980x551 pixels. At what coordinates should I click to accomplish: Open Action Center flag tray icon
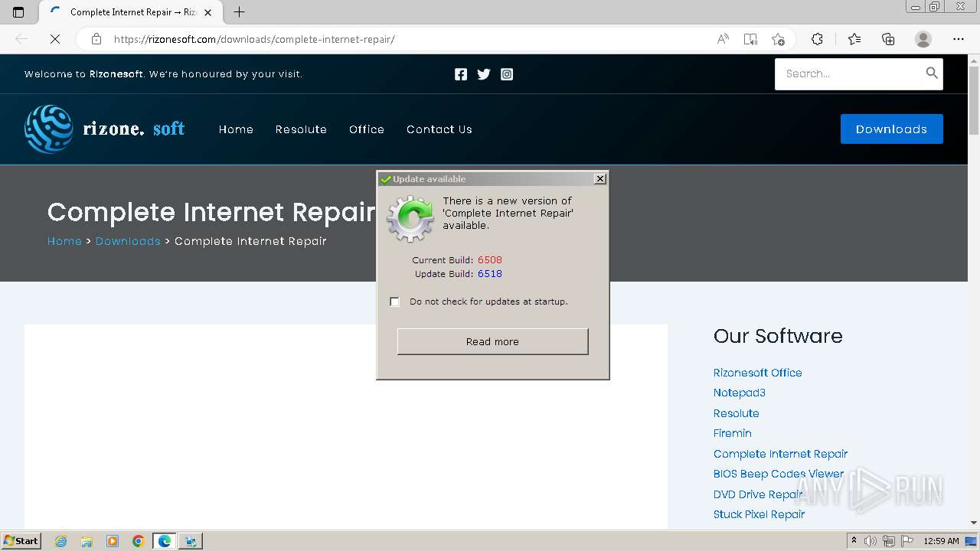coord(906,541)
